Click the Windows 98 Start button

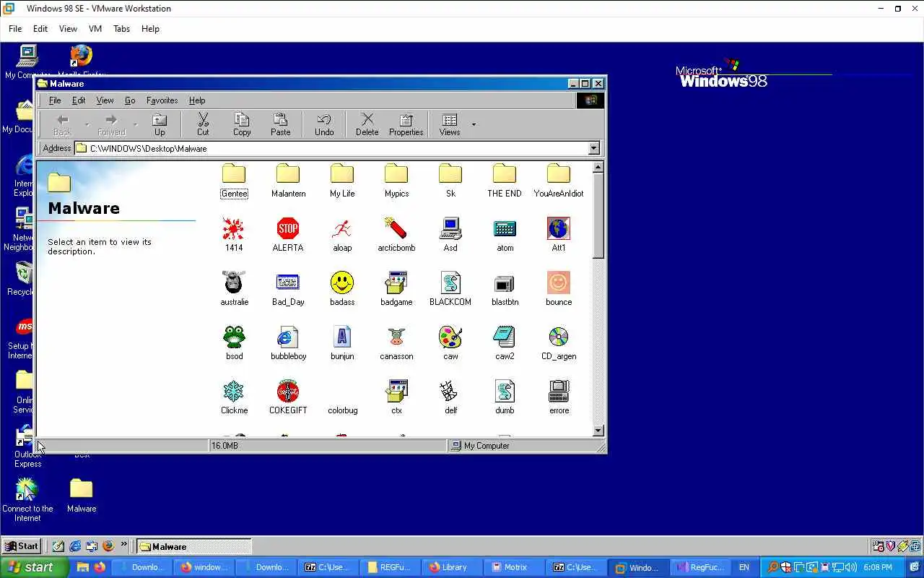tap(21, 546)
